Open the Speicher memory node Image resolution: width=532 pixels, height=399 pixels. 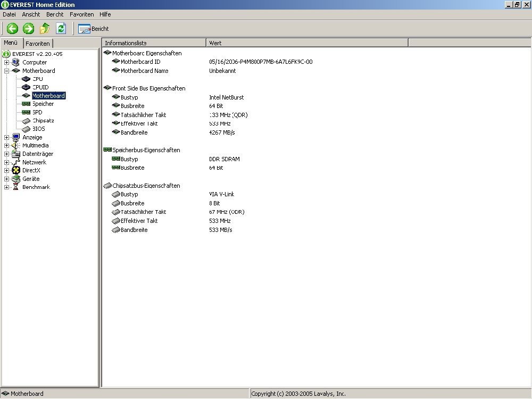click(x=43, y=104)
